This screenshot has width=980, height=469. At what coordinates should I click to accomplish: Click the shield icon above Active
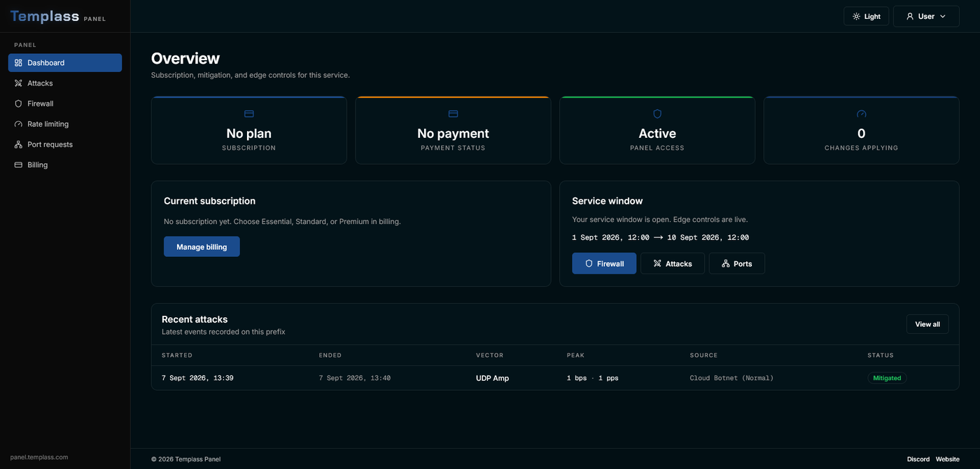(x=657, y=113)
